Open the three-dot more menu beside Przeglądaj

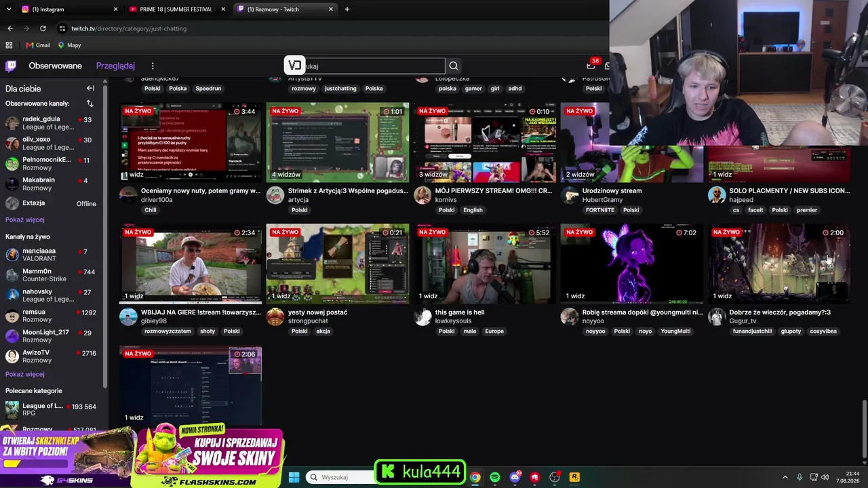(x=153, y=66)
